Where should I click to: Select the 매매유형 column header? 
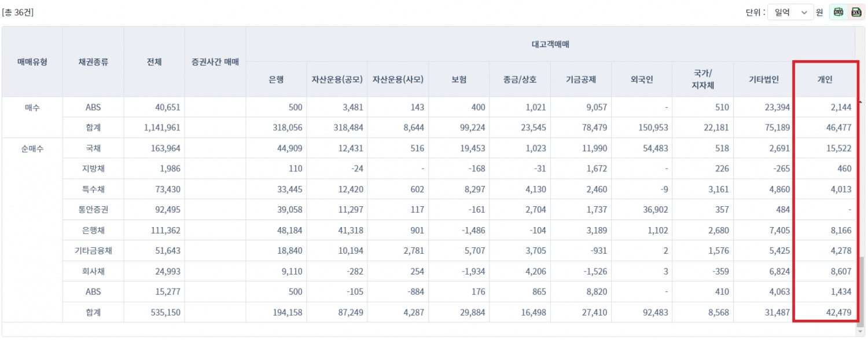coord(32,61)
